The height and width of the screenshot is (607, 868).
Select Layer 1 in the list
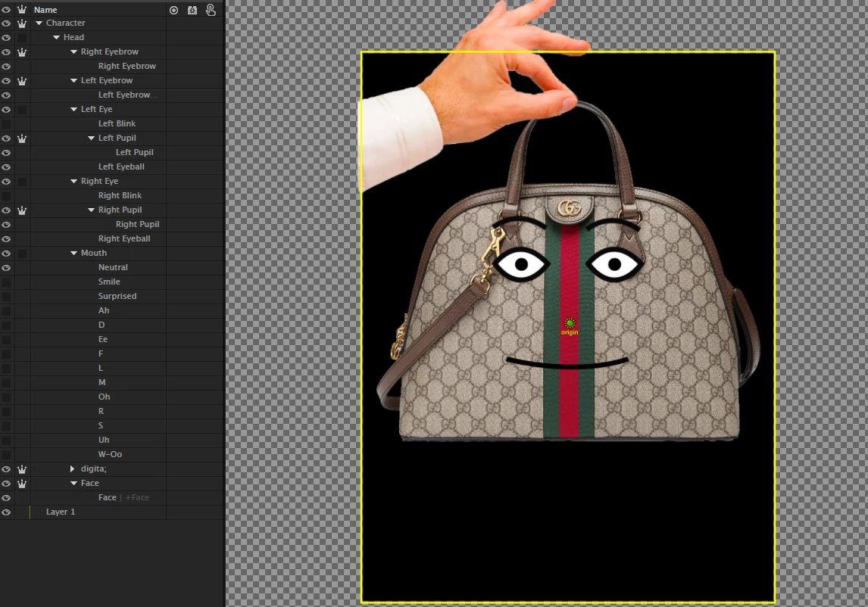click(x=61, y=512)
